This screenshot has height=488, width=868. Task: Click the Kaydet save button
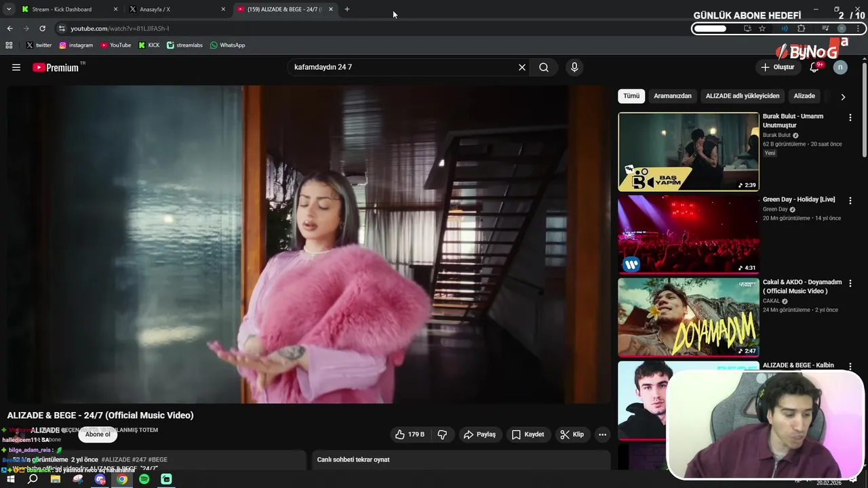tap(528, 434)
